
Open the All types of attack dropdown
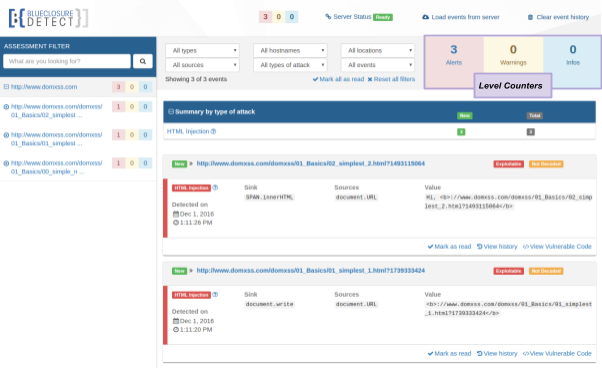coord(290,65)
